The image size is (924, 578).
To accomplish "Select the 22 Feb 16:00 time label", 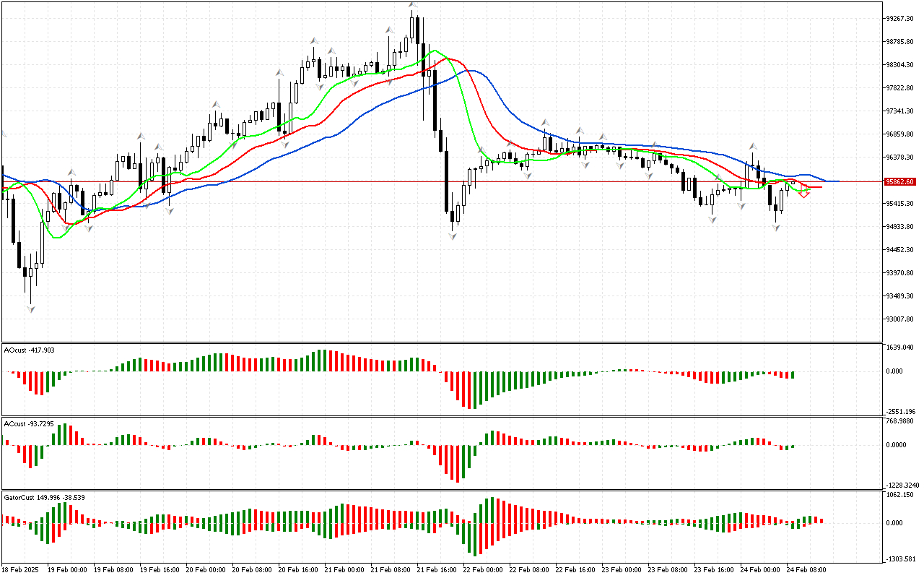I will coord(575,570).
